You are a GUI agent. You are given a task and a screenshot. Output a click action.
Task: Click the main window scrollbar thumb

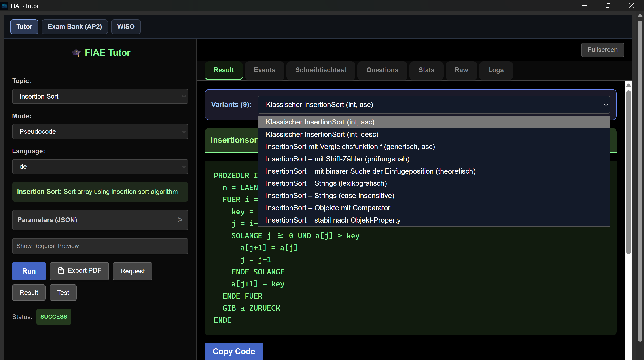pyautogui.click(x=640, y=181)
